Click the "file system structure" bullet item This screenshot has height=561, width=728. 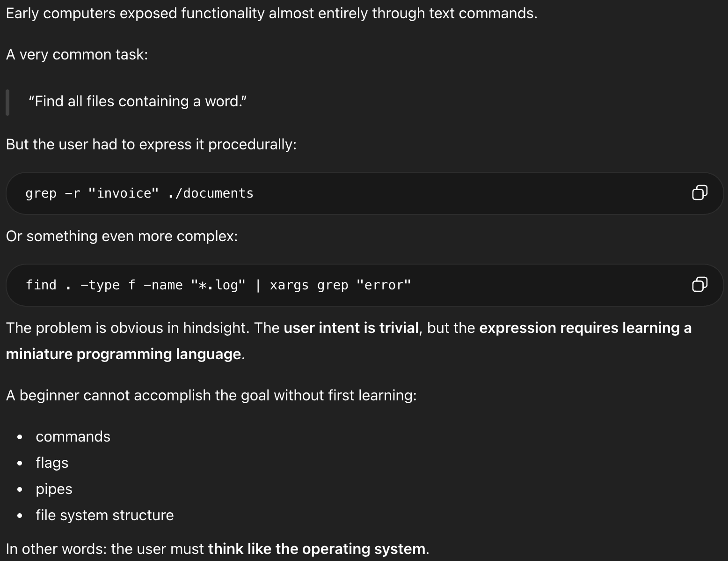[x=104, y=515]
